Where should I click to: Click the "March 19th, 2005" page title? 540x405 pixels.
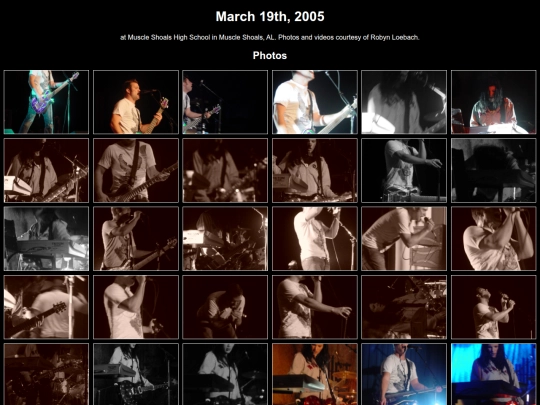(x=270, y=17)
